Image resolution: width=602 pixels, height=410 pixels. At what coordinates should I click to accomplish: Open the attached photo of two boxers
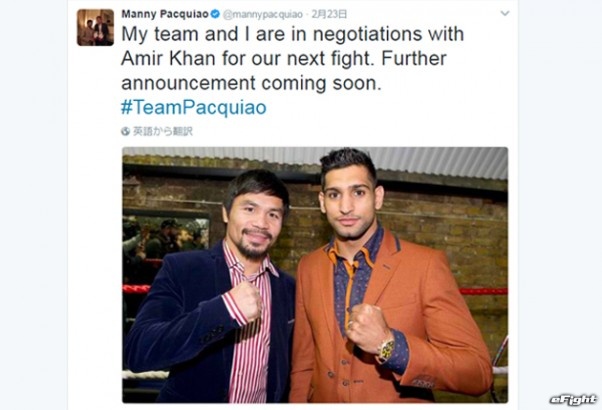pos(315,275)
